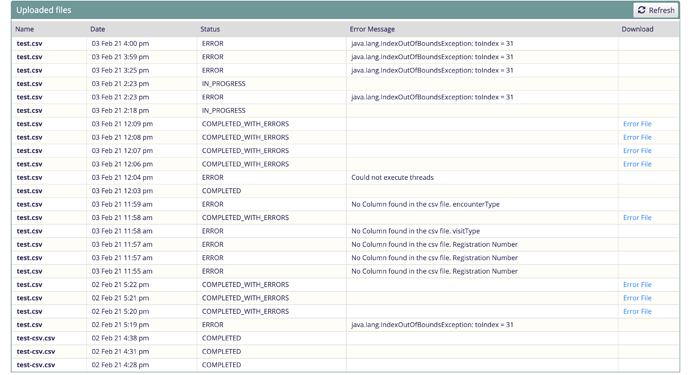Click the Error Message column header
This screenshot has width=690, height=375.
(x=372, y=29)
